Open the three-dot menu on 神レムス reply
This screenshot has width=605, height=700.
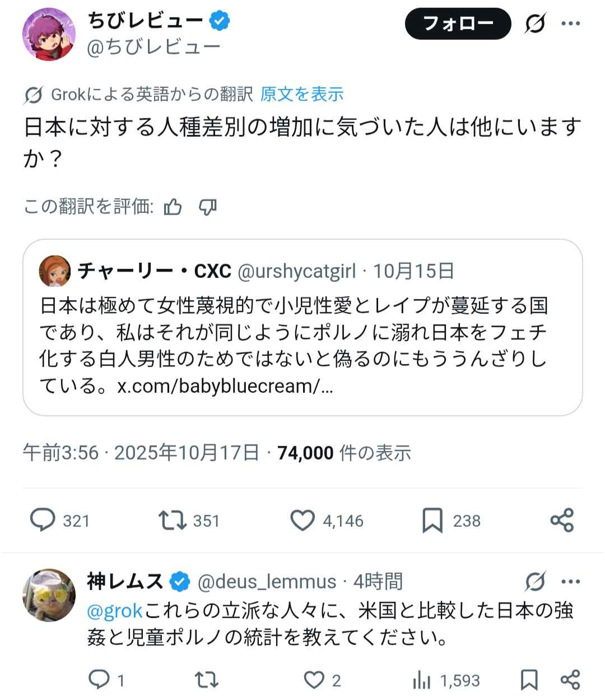(x=570, y=582)
